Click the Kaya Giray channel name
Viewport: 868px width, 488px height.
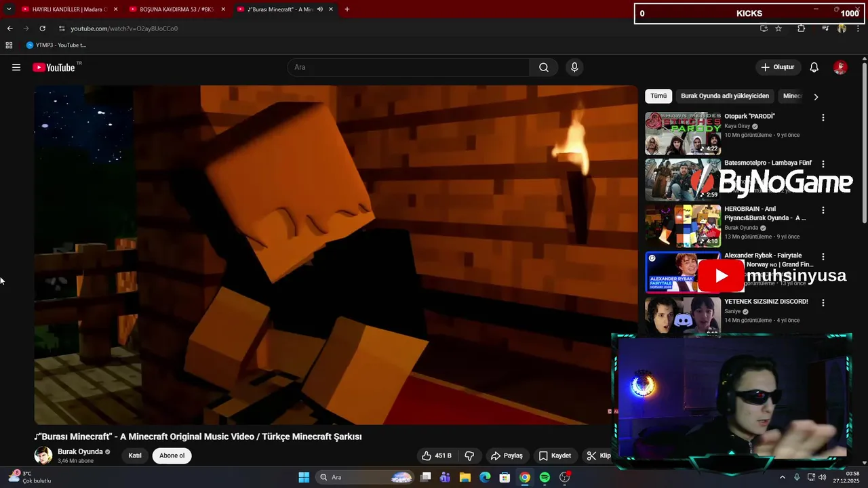coord(737,126)
